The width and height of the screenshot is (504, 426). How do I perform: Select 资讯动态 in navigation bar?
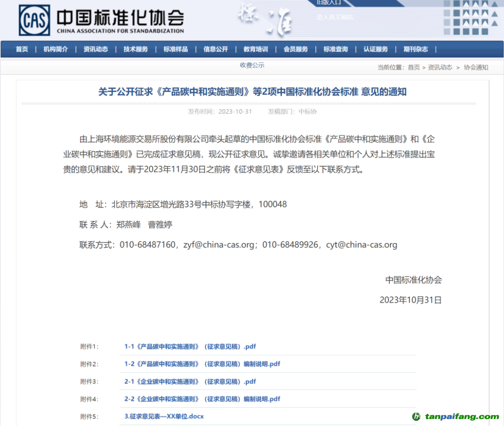tap(96, 50)
